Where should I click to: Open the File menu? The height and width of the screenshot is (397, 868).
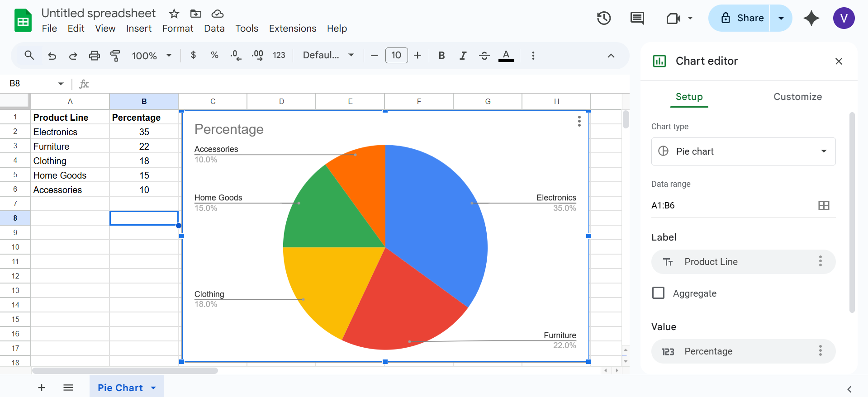[49, 28]
